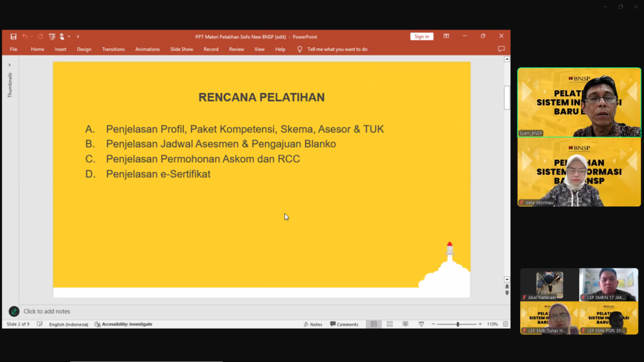Click the Undo arrow icon
644x362 pixels.
[x=25, y=36]
